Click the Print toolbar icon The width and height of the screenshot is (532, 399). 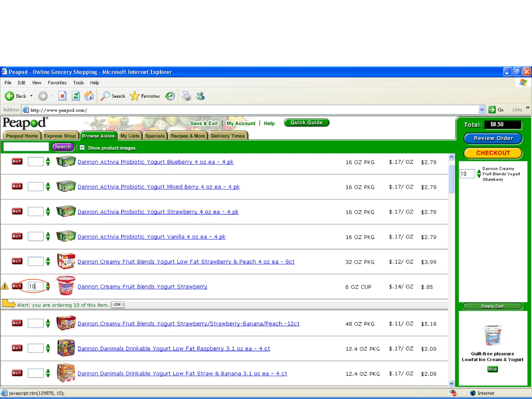186,96
